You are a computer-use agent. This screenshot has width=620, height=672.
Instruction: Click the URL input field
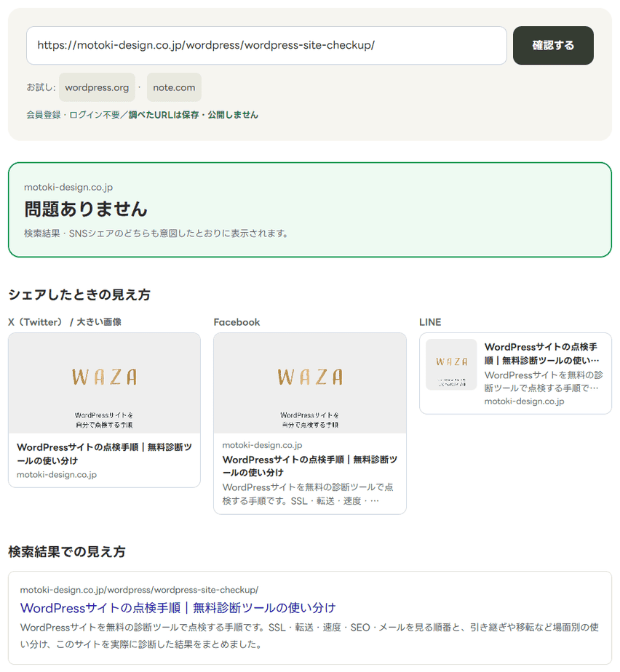[x=266, y=45]
